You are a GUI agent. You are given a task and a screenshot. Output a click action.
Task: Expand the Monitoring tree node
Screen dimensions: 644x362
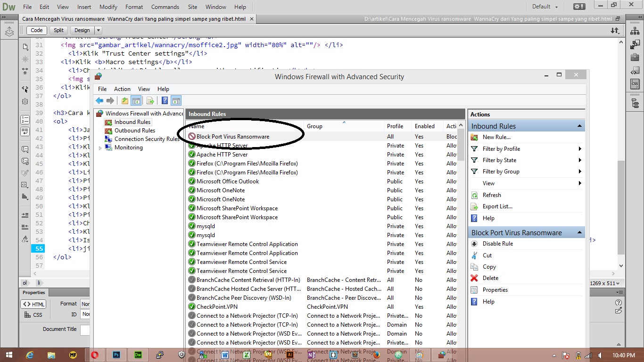tap(100, 148)
